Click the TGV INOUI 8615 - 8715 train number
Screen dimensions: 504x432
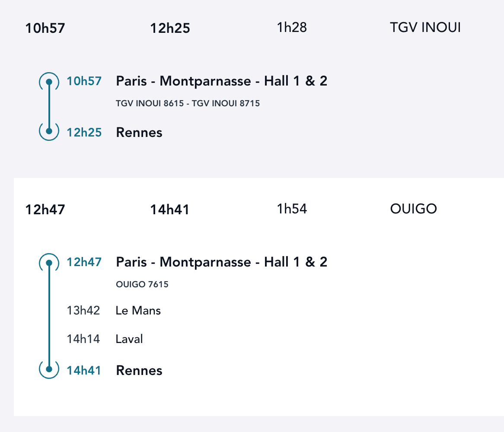coord(188,104)
